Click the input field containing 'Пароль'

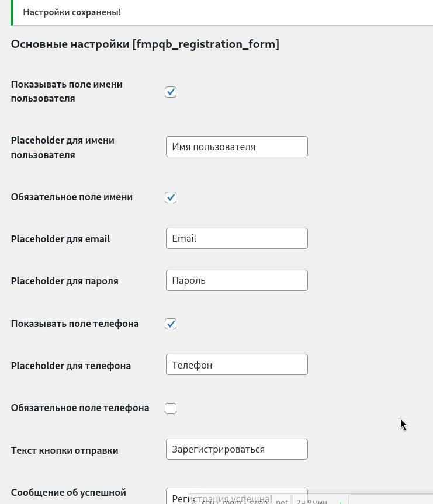pos(237,280)
